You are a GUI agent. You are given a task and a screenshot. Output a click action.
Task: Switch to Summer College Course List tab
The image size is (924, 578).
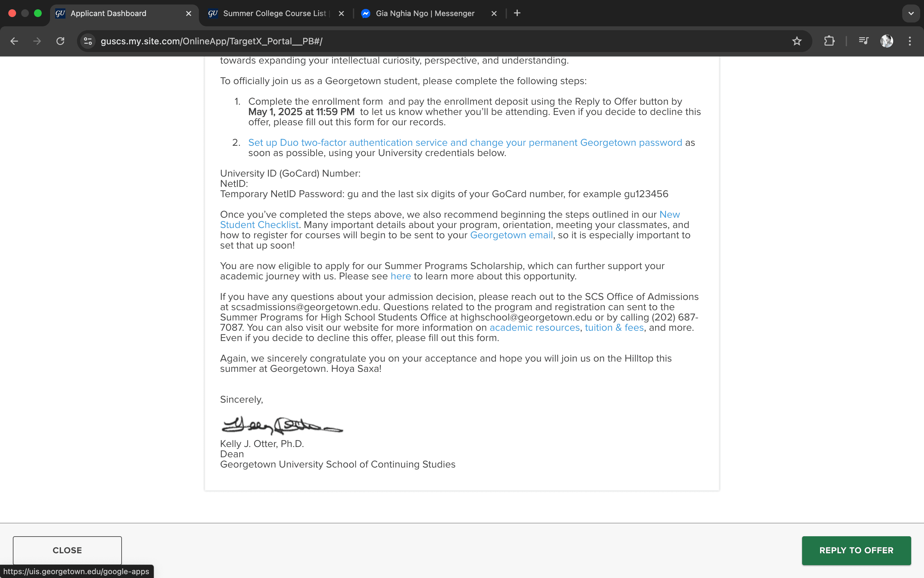point(277,13)
